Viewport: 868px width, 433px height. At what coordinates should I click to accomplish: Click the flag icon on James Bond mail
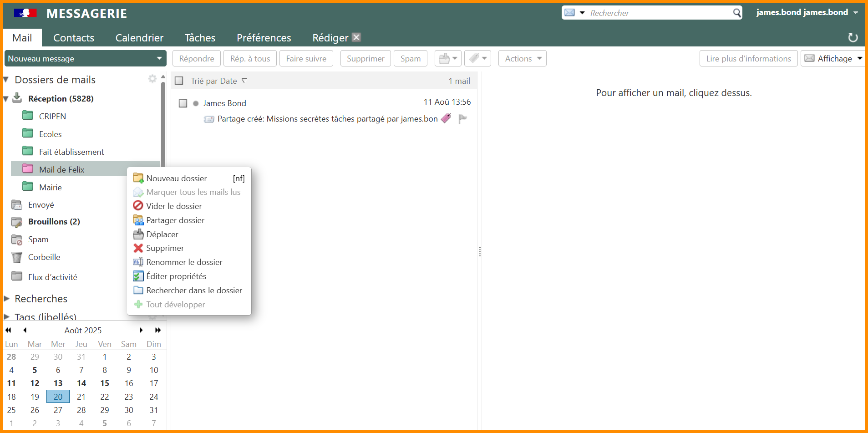(463, 119)
